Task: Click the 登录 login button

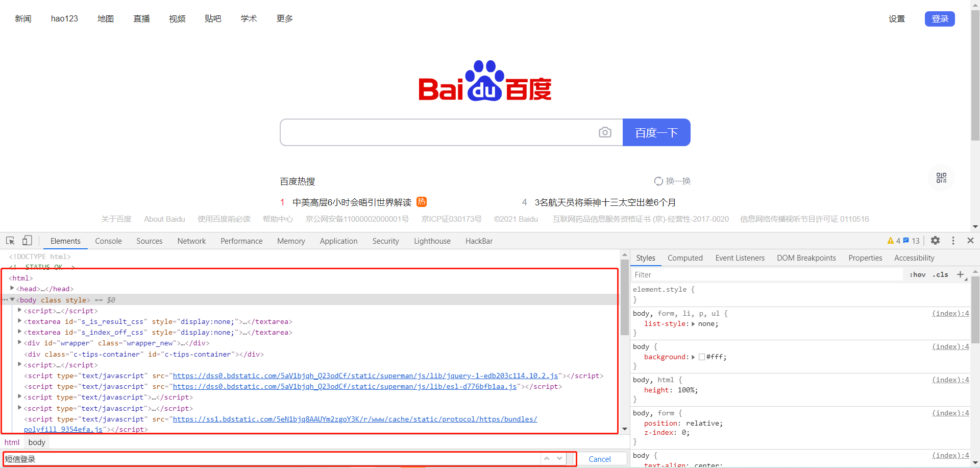Action: (939, 18)
